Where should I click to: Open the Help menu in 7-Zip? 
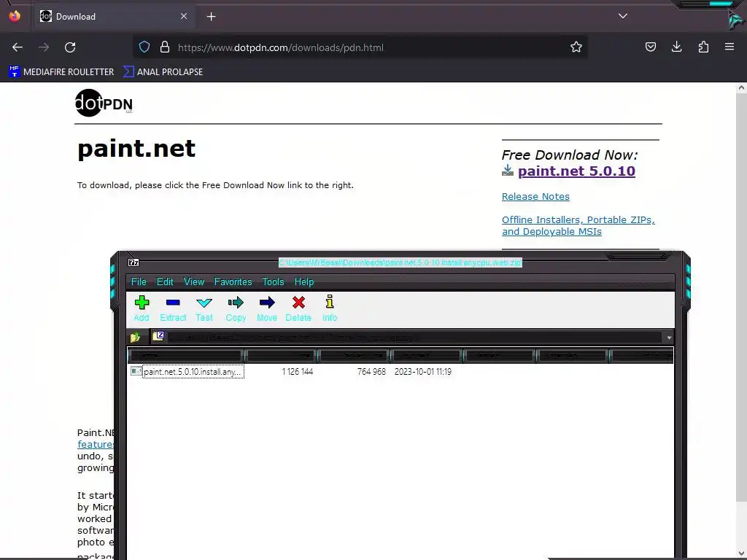coord(304,282)
